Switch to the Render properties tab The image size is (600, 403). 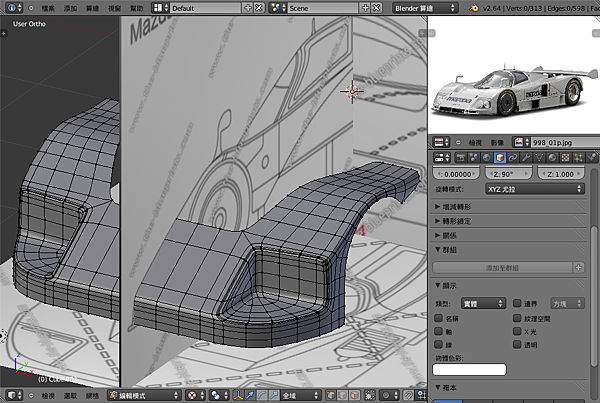tap(460, 157)
